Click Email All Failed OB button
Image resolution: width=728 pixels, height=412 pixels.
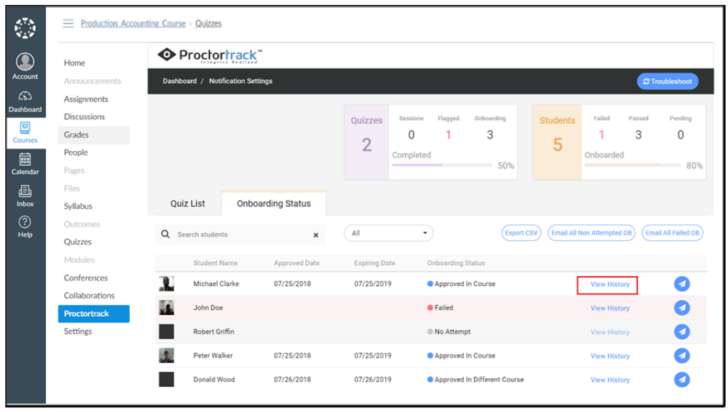(x=672, y=233)
